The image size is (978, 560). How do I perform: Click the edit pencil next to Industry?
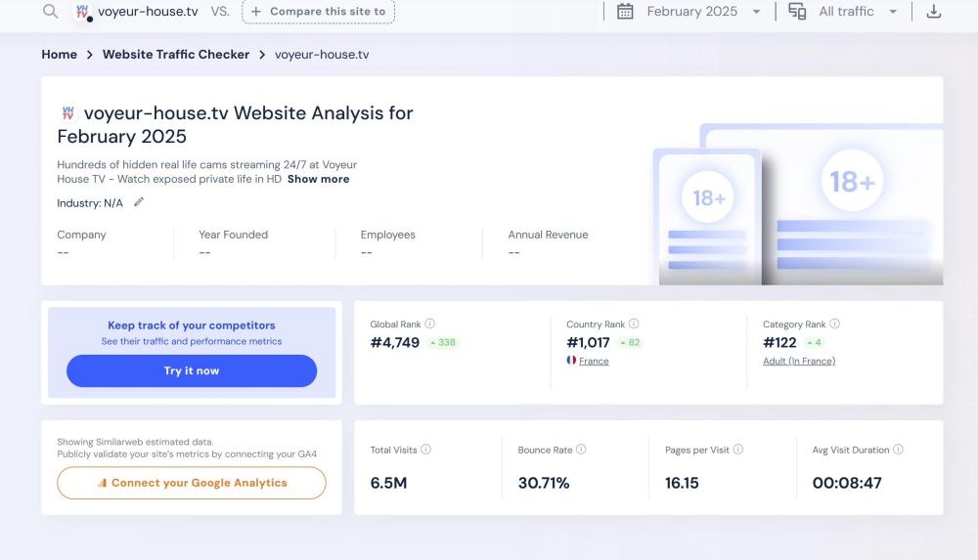tap(139, 202)
